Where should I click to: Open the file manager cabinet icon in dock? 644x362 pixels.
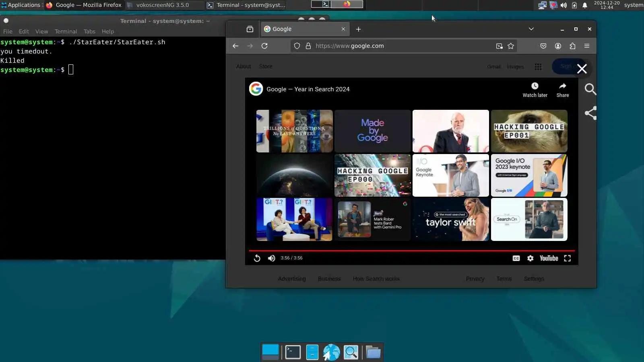[312, 352]
